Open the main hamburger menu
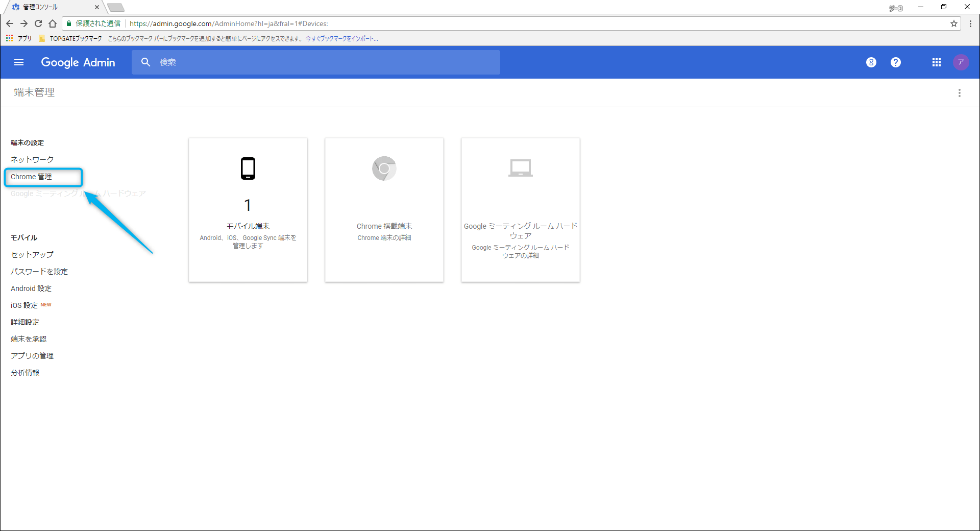The image size is (980, 531). 19,62
